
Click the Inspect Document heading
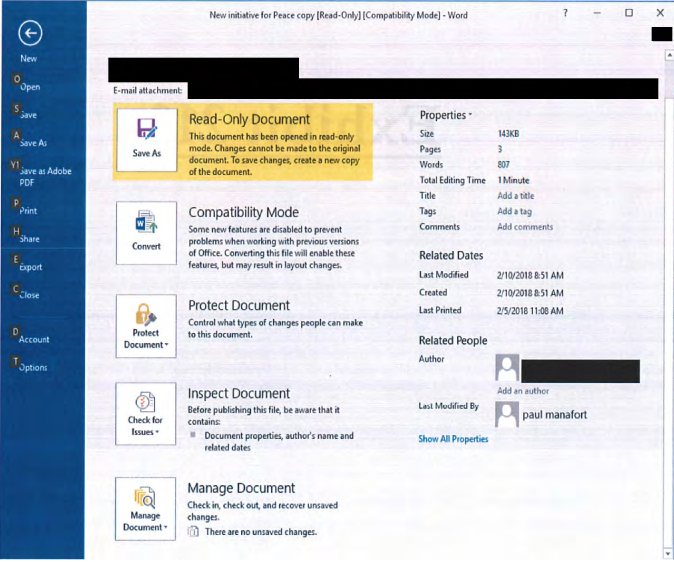[239, 393]
